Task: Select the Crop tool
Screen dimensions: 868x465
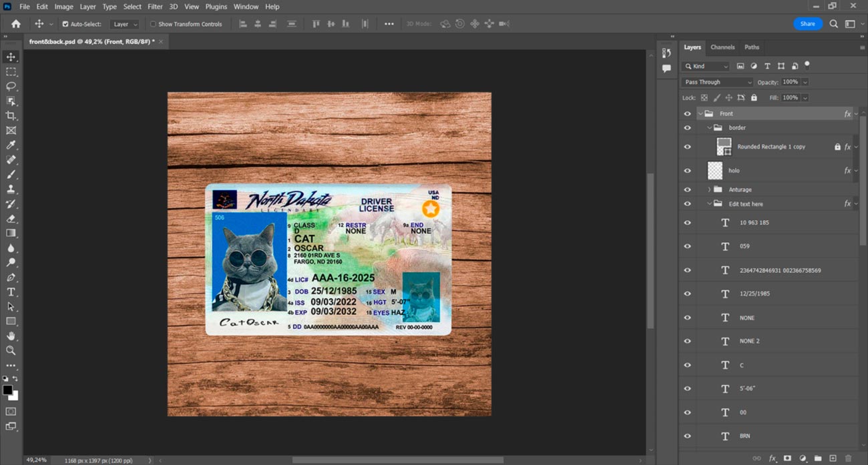Action: [11, 116]
